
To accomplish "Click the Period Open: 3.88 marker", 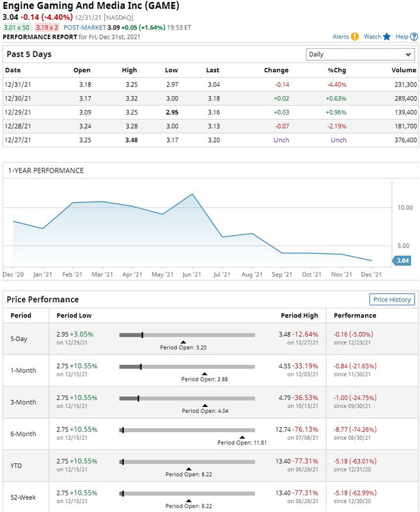I will [205, 377].
